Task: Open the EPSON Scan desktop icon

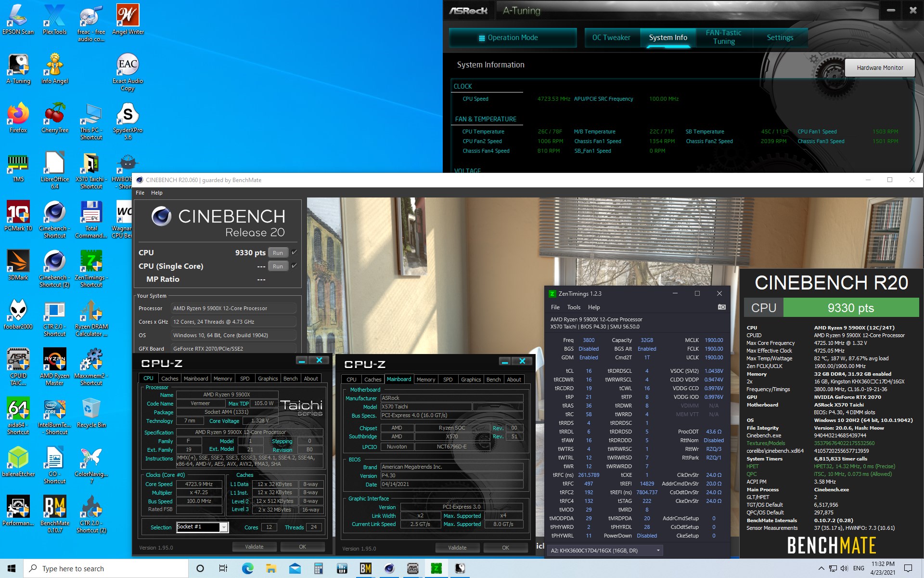Action: click(18, 19)
